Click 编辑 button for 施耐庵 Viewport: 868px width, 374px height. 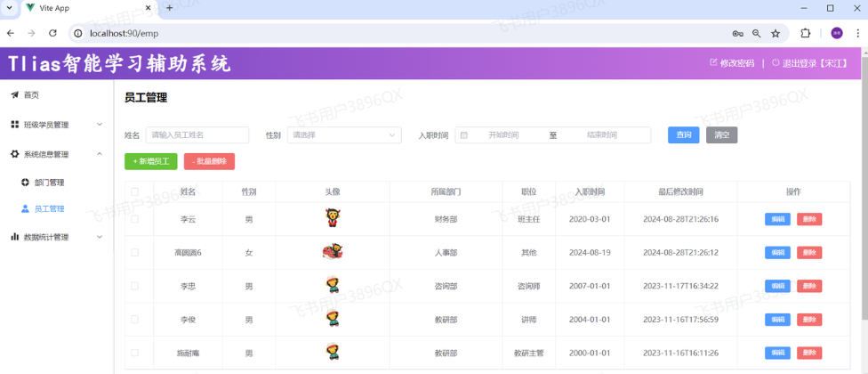pos(778,353)
